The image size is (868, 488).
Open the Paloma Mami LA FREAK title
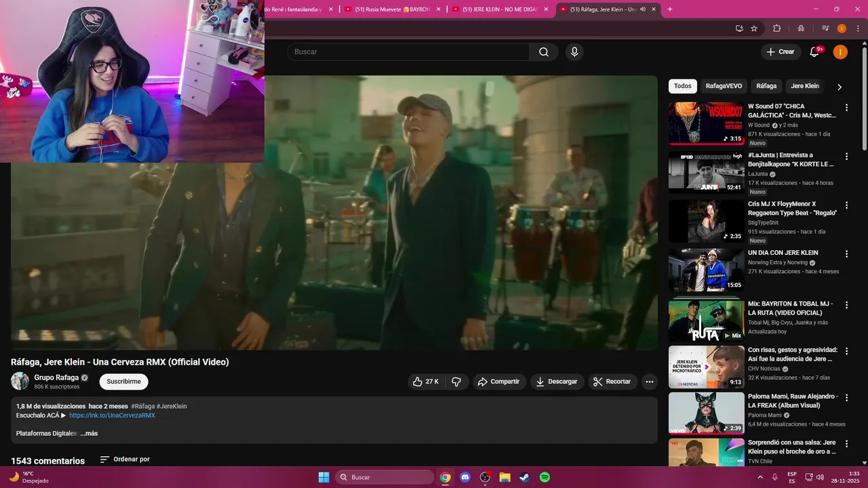click(792, 401)
